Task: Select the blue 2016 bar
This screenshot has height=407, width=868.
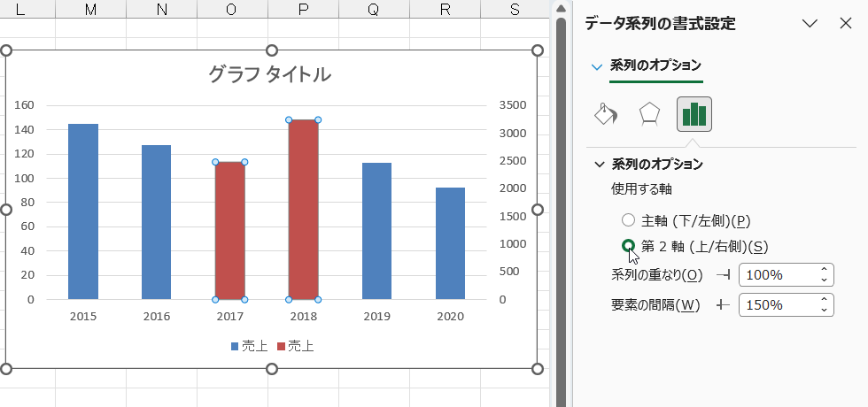Action: coord(156,222)
